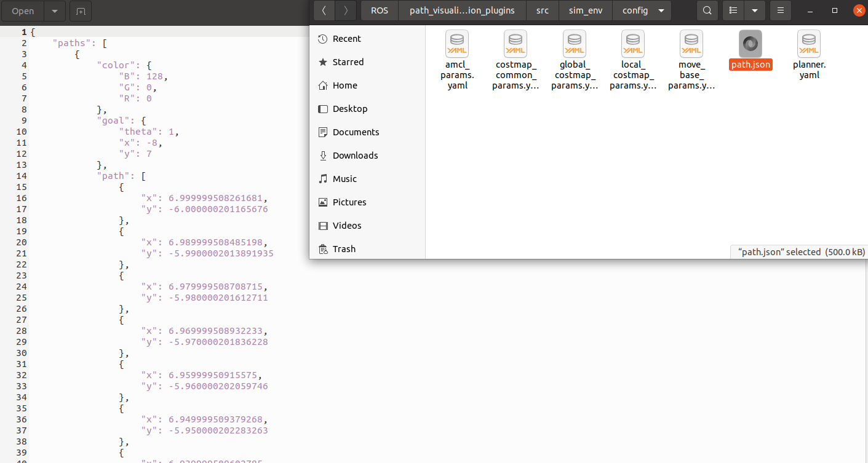Click line number 1 in editor gutter
Screen dimensions: 868x463
23,32
